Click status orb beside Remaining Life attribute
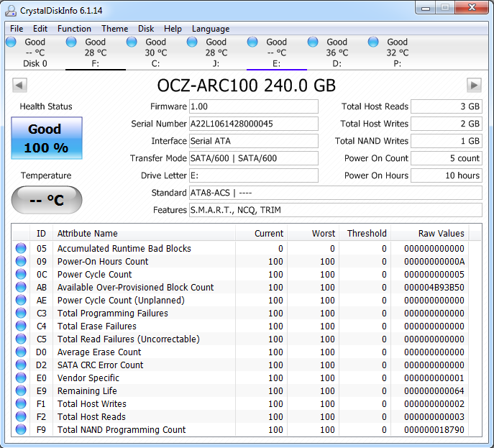The width and height of the screenshot is (494, 448). coord(22,391)
